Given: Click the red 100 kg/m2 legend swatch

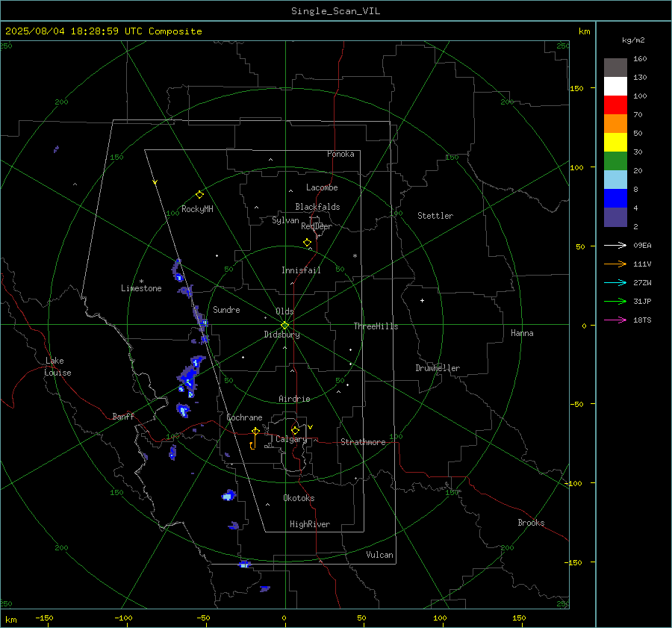Looking at the screenshot, I should pos(615,105).
